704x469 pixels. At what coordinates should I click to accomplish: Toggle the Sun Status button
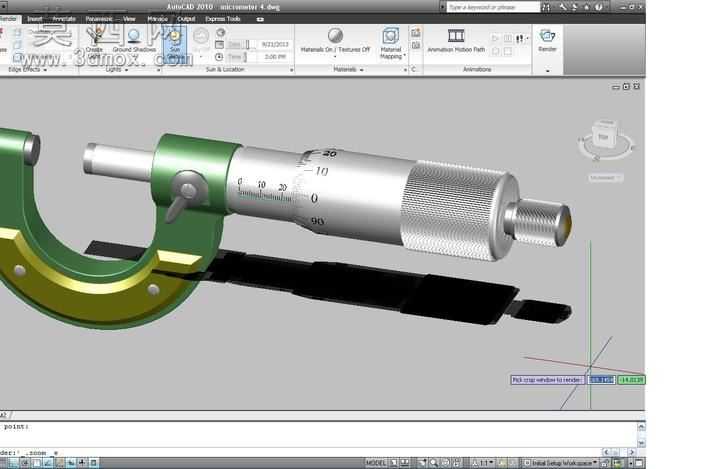175,45
